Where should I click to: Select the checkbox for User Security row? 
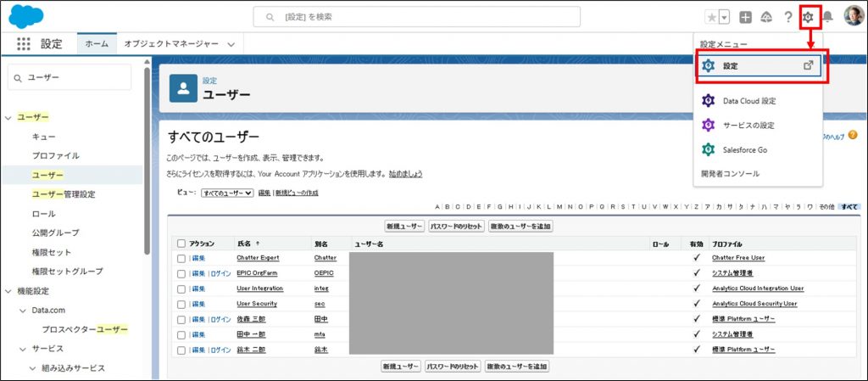[181, 304]
